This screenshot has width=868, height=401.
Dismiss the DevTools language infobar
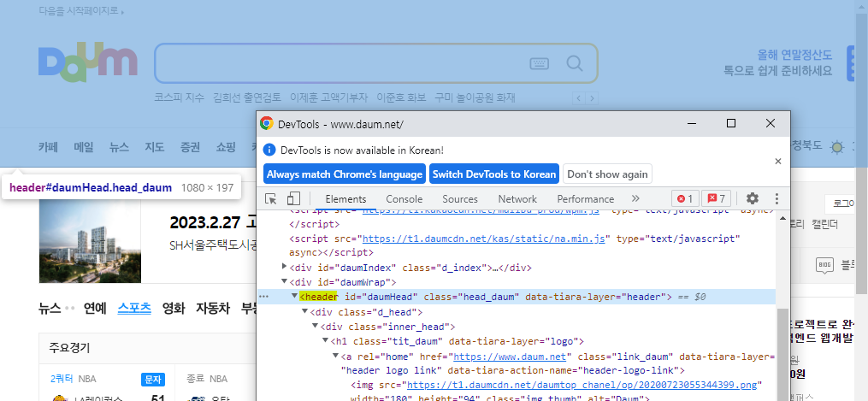777,161
